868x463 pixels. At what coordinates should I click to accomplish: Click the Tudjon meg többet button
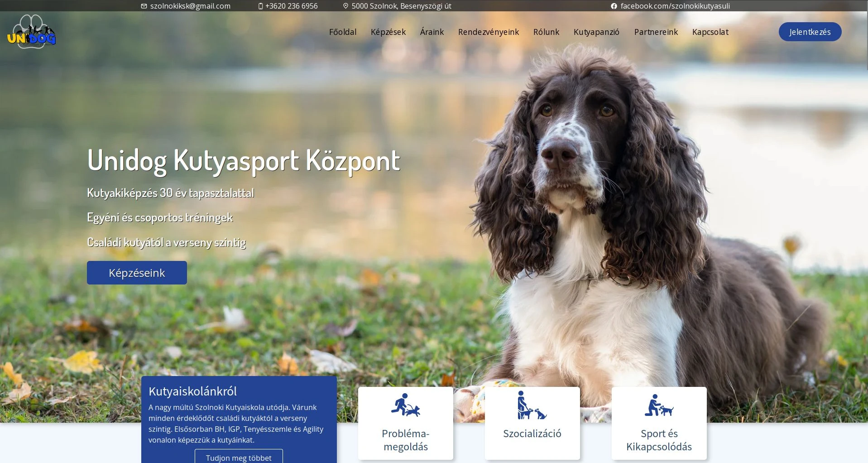pyautogui.click(x=239, y=457)
